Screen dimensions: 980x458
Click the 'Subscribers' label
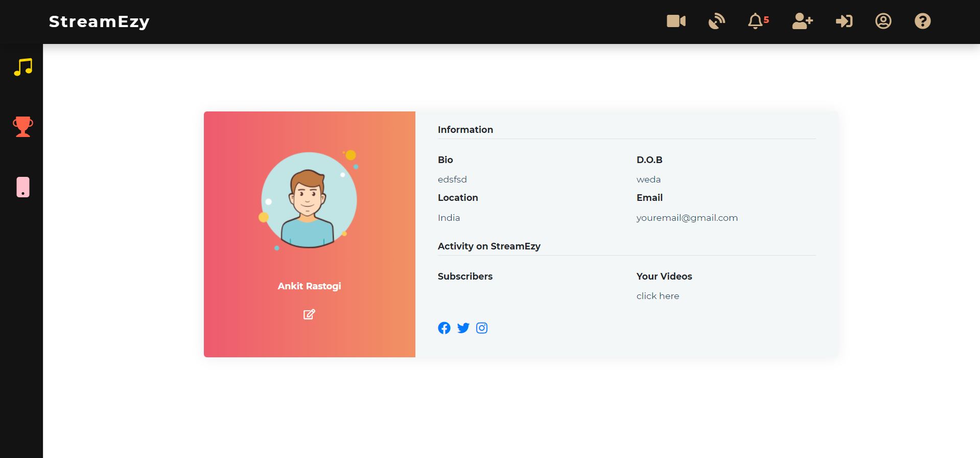click(x=465, y=277)
